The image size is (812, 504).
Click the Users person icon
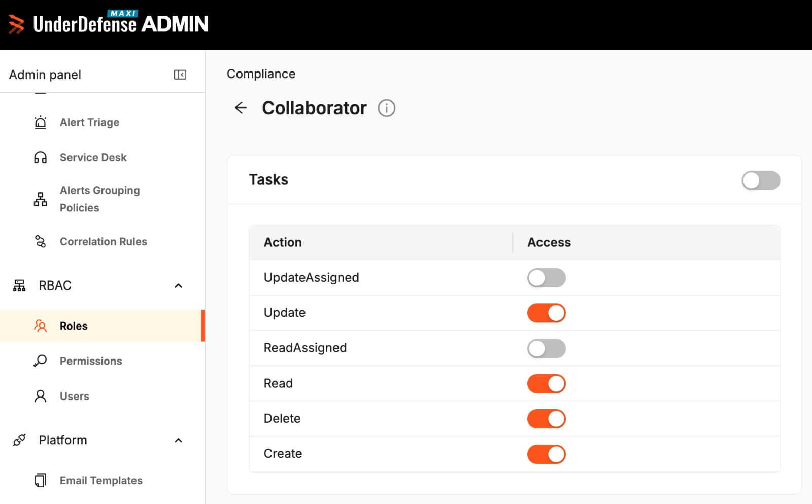coord(40,396)
